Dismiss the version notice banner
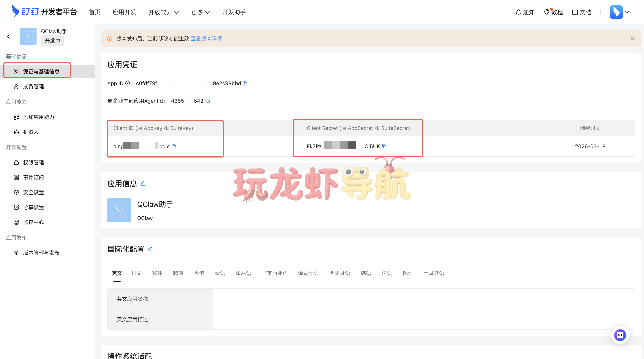Image resolution: width=644 pixels, height=359 pixels. point(632,39)
